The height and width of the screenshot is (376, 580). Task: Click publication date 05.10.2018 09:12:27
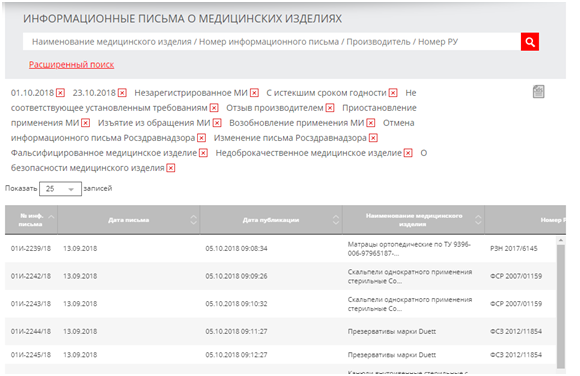236,355
